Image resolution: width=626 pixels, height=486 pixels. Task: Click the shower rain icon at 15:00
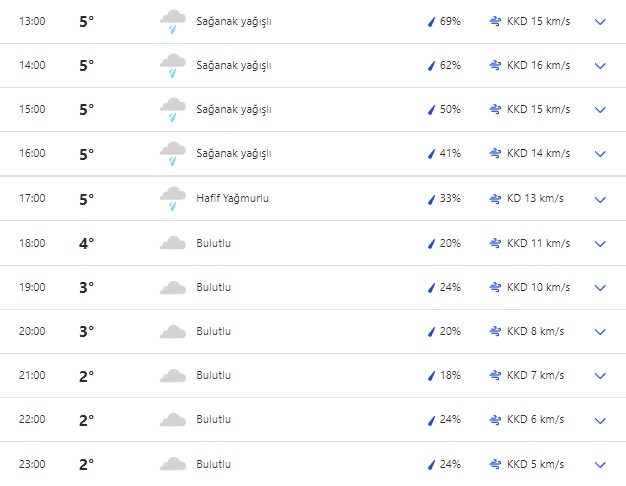[173, 110]
